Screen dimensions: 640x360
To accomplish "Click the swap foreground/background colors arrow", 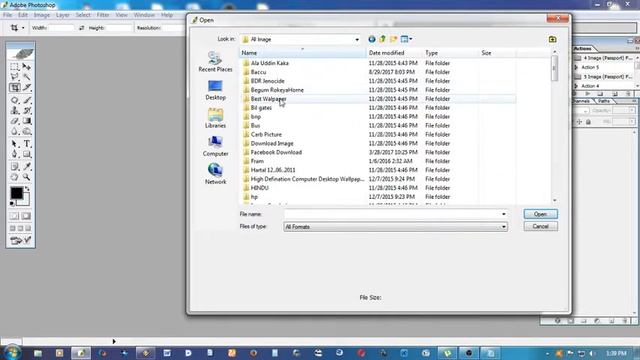I will coord(27,189).
